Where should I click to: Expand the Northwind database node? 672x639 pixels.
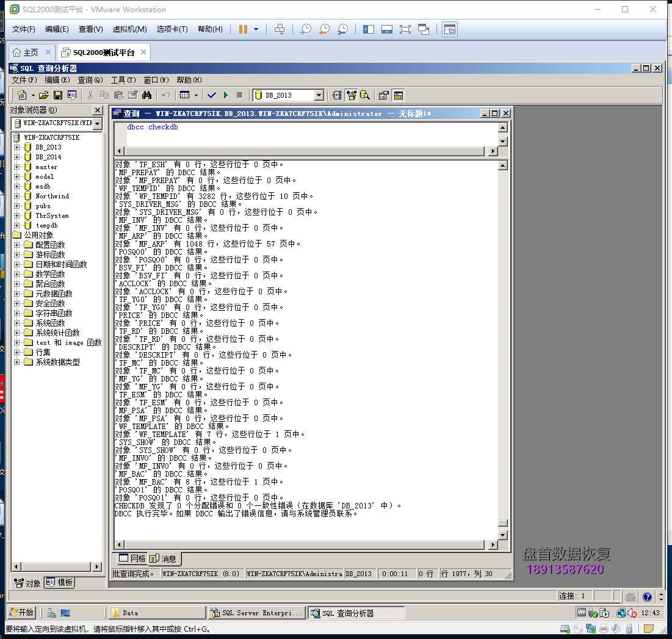pos(17,196)
